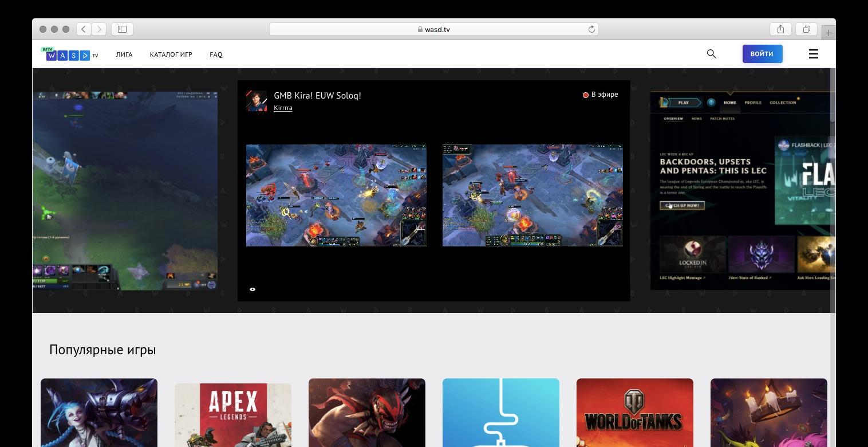
Task: Open the World of Tanks game card
Action: click(x=635, y=413)
